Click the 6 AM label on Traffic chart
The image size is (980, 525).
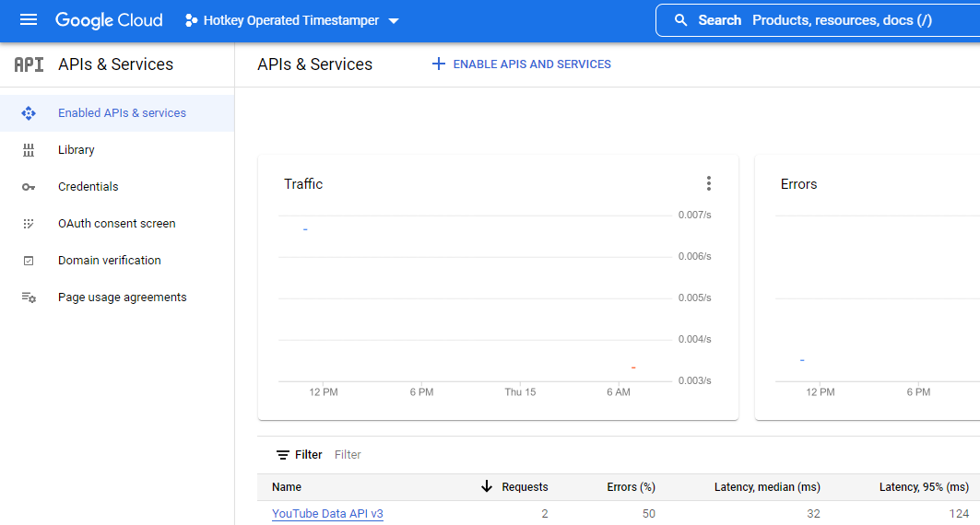(x=618, y=392)
